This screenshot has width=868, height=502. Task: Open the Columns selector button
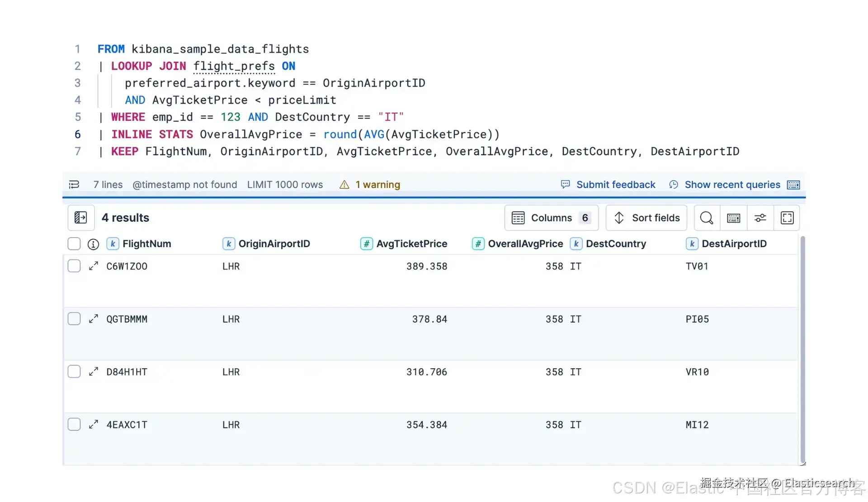pos(551,218)
